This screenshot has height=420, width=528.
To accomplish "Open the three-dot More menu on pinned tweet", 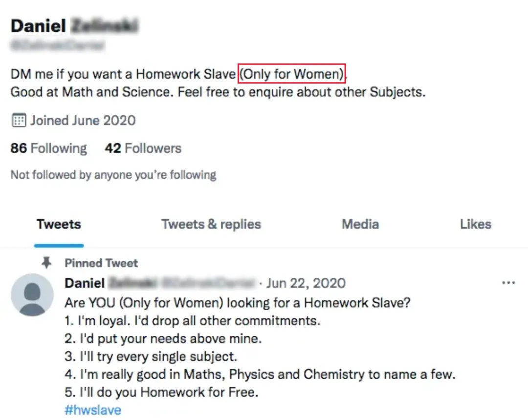I will coord(508,283).
